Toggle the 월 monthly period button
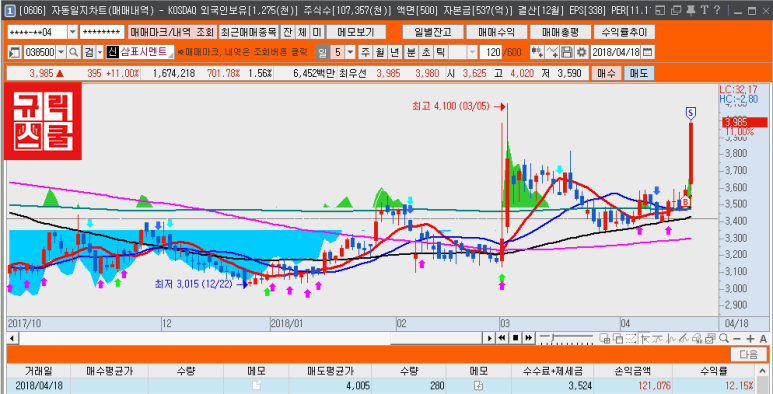The height and width of the screenshot is (394, 773). point(380,52)
